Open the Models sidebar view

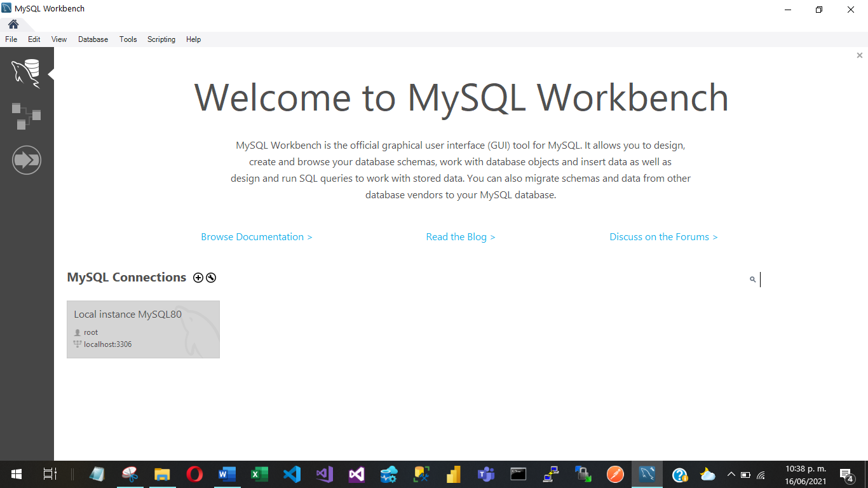tap(26, 116)
